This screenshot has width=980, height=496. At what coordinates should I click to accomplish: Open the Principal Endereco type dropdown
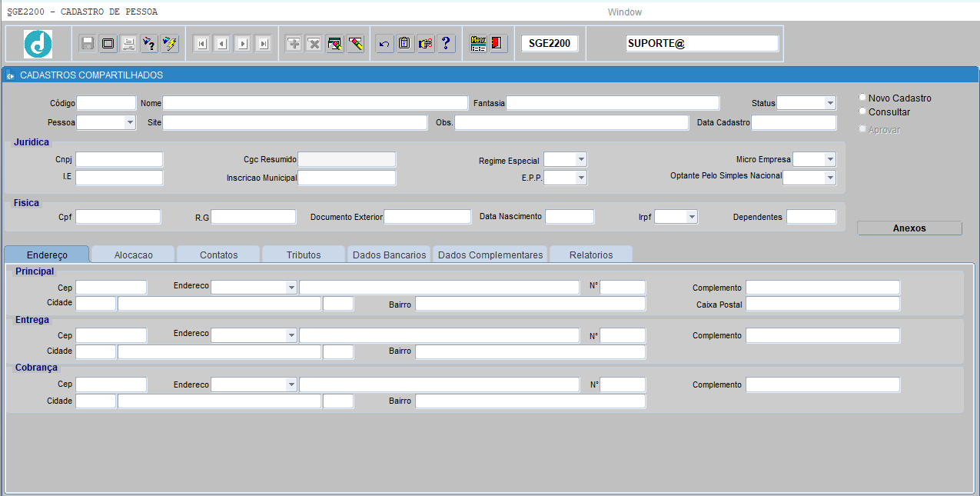pyautogui.click(x=291, y=288)
